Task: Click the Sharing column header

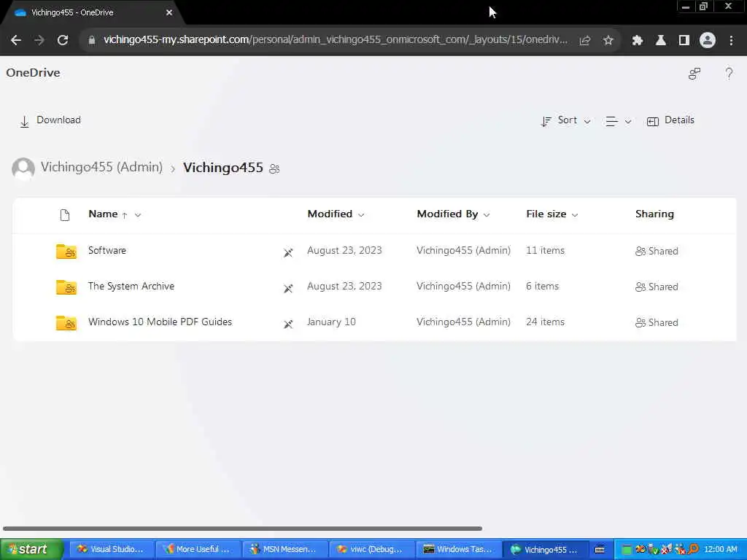Action: (654, 214)
